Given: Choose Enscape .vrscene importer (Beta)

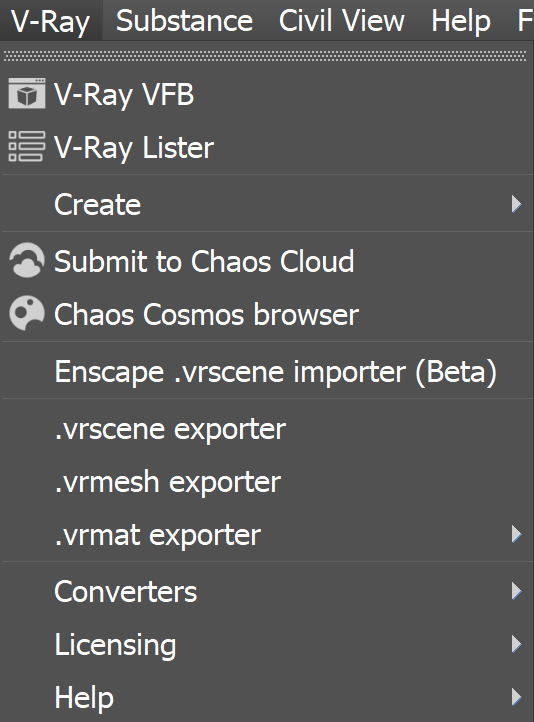Looking at the screenshot, I should (275, 371).
